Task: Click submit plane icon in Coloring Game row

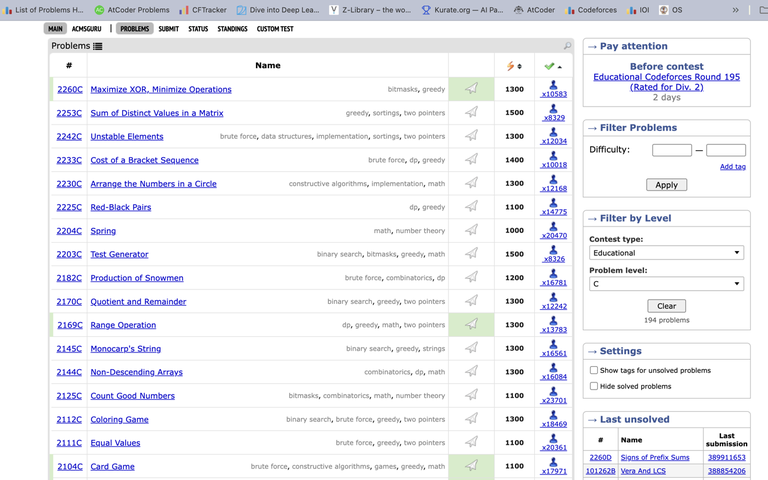Action: (471, 418)
